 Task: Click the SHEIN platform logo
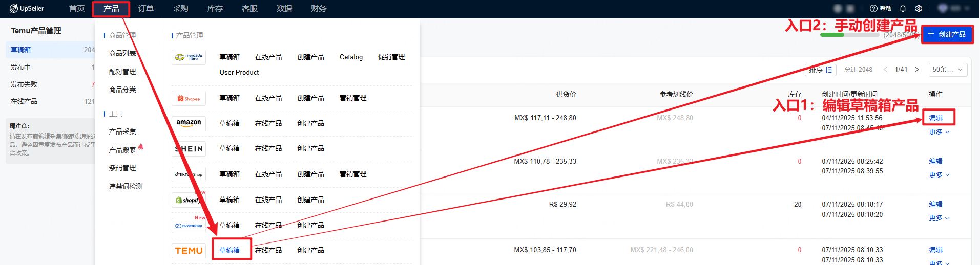pyautogui.click(x=189, y=149)
